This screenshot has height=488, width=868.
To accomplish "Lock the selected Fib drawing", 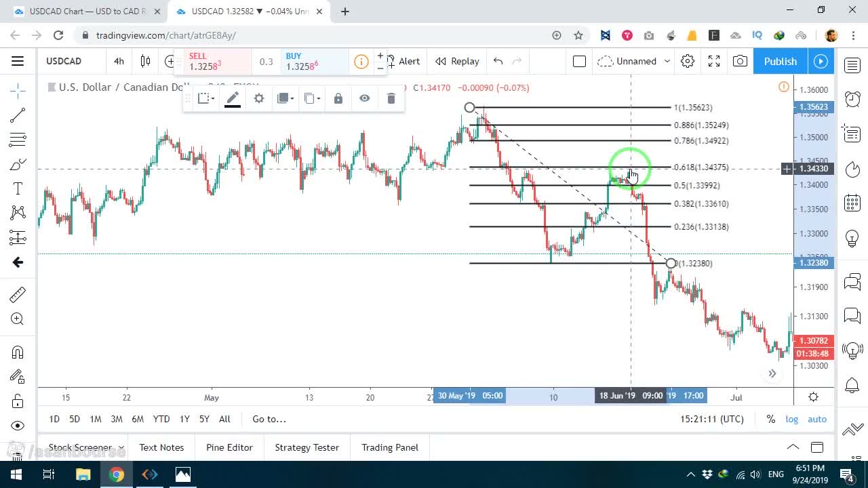I will [x=338, y=98].
